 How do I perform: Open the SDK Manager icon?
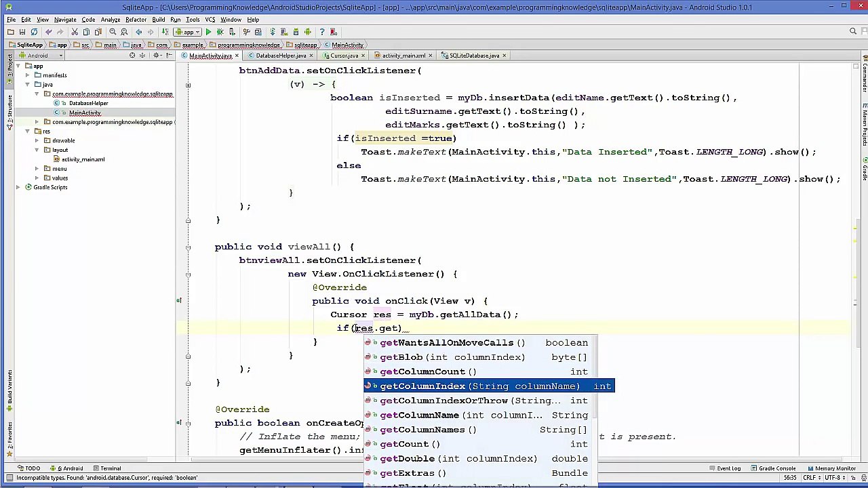(296, 32)
